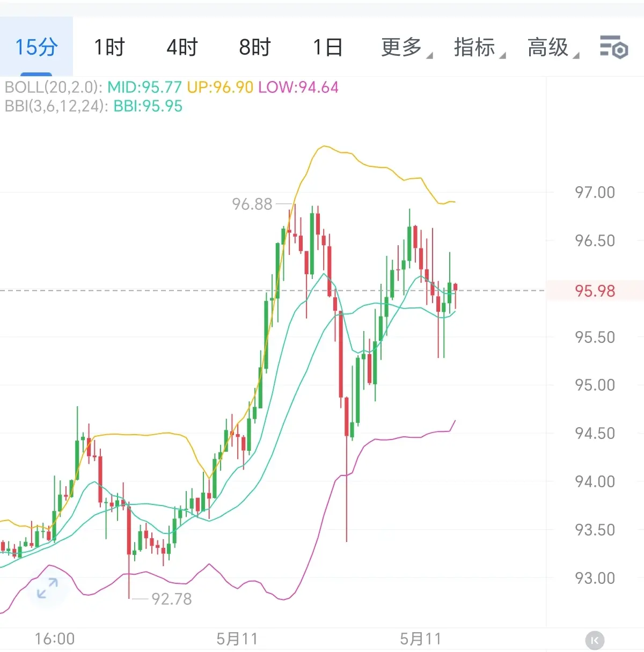Switch to the 4时 timeframe

tap(182, 47)
